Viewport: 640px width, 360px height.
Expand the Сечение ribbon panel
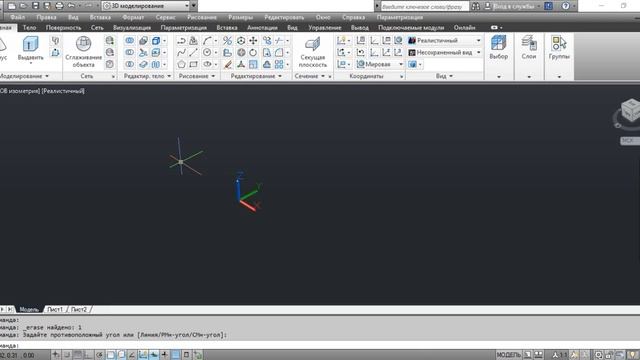310,76
